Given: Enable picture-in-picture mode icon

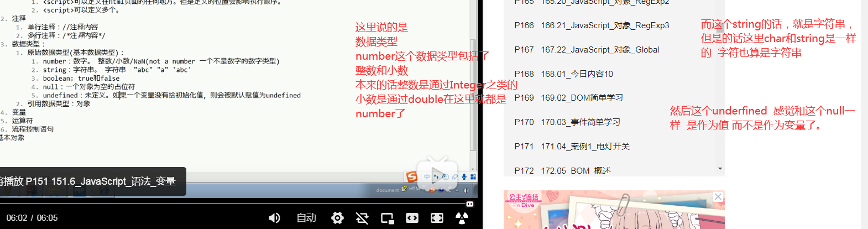Looking at the screenshot, I should point(388,218).
